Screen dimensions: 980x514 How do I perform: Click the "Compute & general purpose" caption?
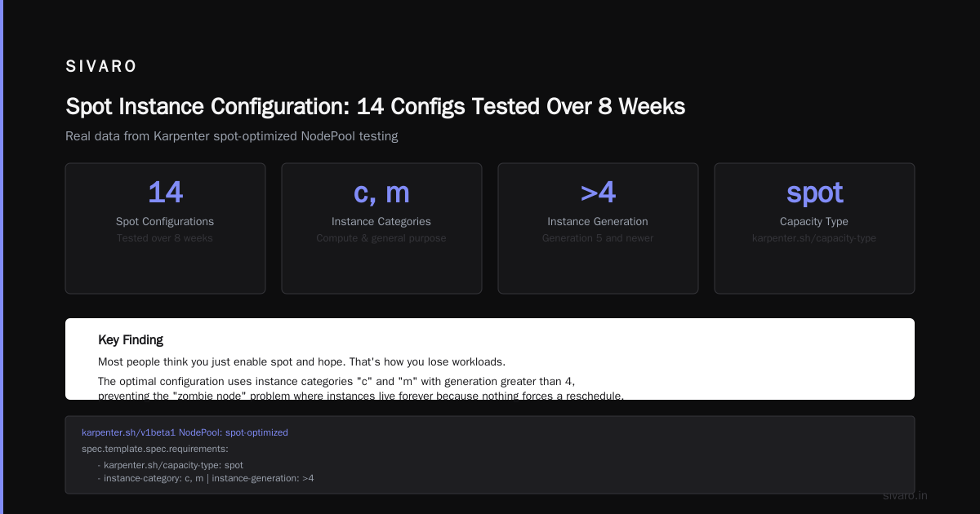click(381, 238)
